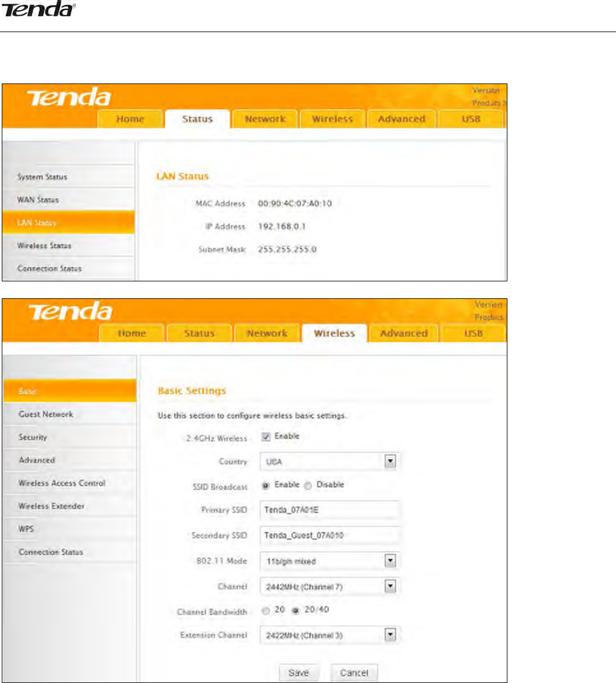Click the IP address value 192.168.0.1
Image resolution: width=616 pixels, height=683 pixels.
282,226
